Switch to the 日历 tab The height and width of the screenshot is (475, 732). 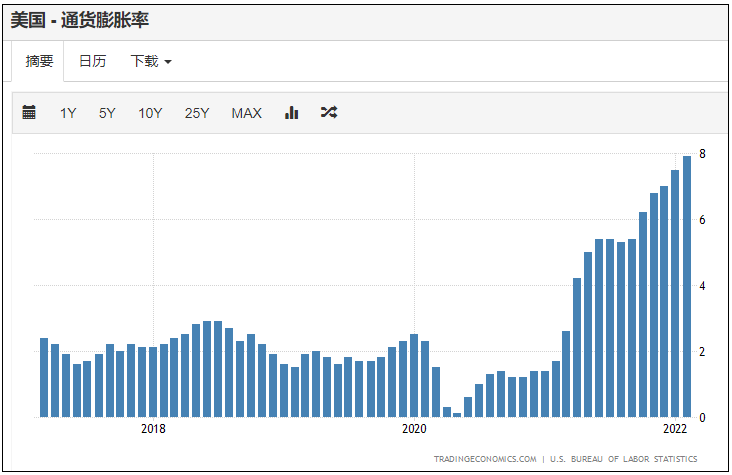(92, 61)
